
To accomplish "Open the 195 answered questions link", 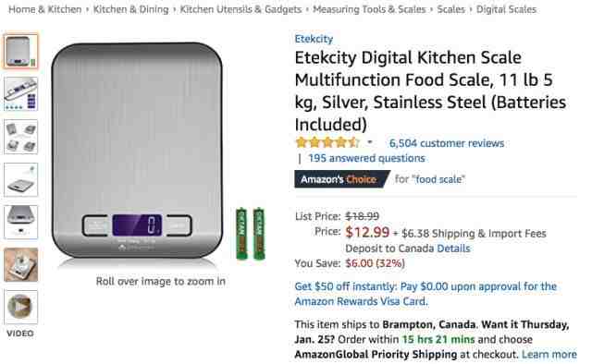I will (366, 158).
